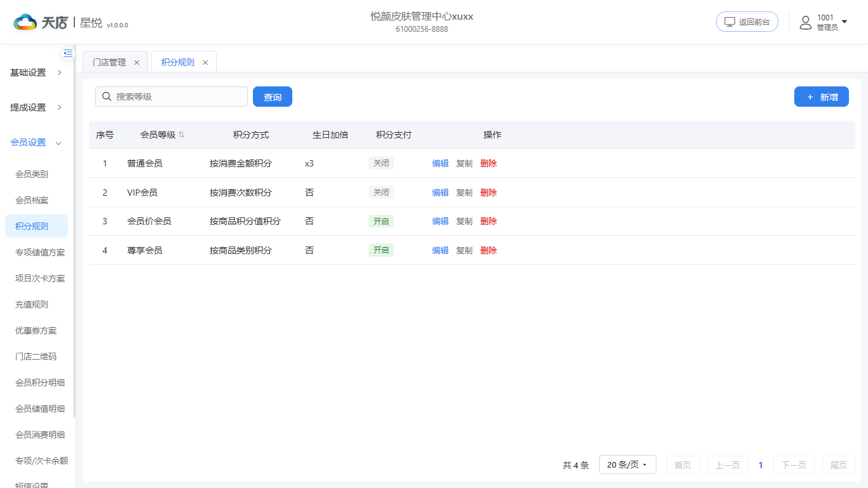Copy the 普通会员 rule

tap(465, 163)
